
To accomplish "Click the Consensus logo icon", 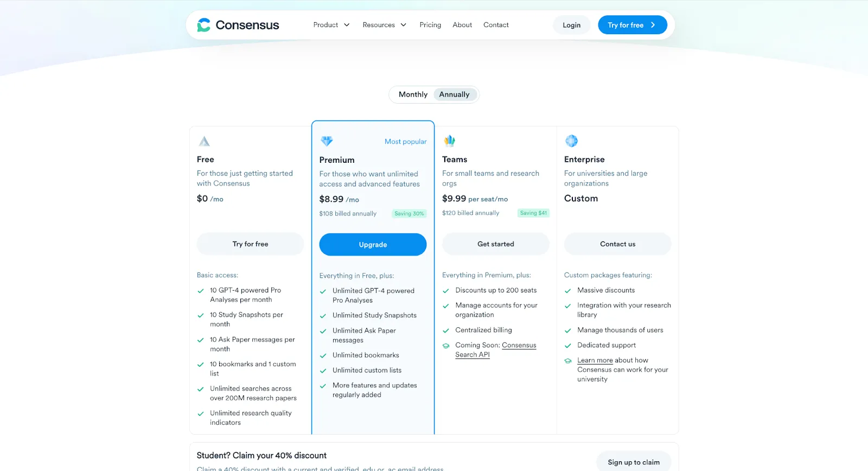I will click(x=204, y=24).
